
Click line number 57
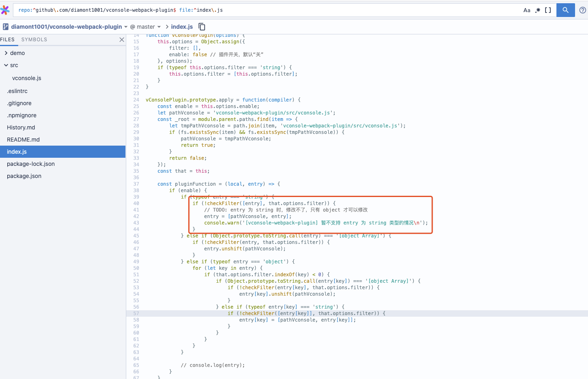tap(136, 313)
